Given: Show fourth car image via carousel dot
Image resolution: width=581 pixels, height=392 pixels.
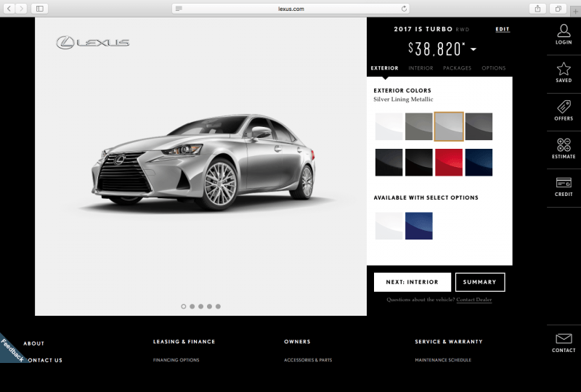Looking at the screenshot, I should [x=209, y=306].
